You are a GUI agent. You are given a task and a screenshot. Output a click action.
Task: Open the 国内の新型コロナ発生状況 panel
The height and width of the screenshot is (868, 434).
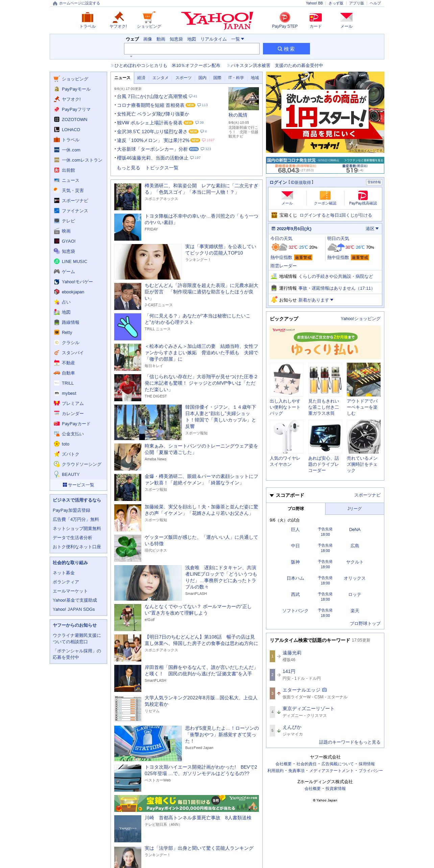point(325,165)
